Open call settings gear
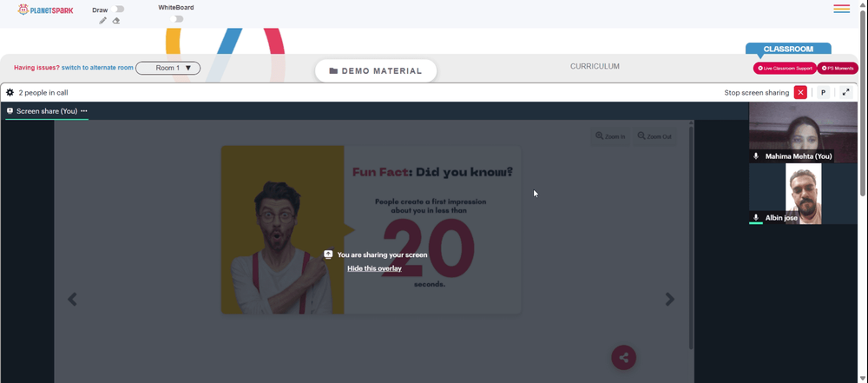This screenshot has height=383, width=868. [x=10, y=93]
